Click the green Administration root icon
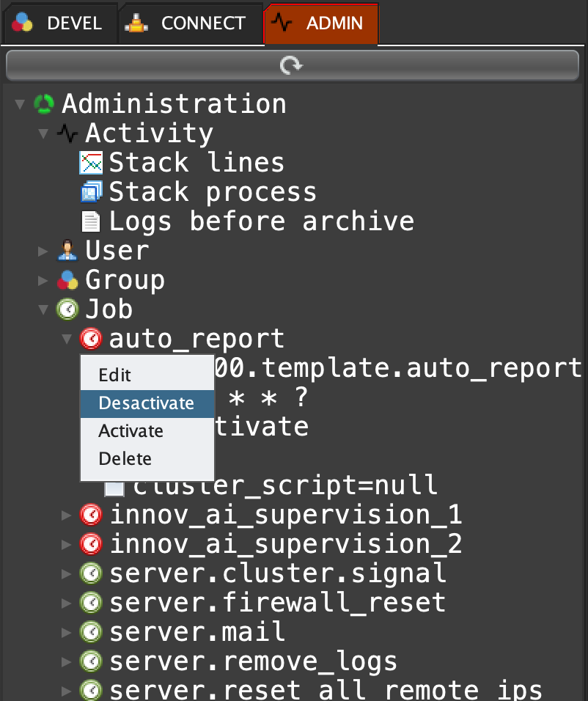The width and height of the screenshot is (588, 701). click(44, 104)
